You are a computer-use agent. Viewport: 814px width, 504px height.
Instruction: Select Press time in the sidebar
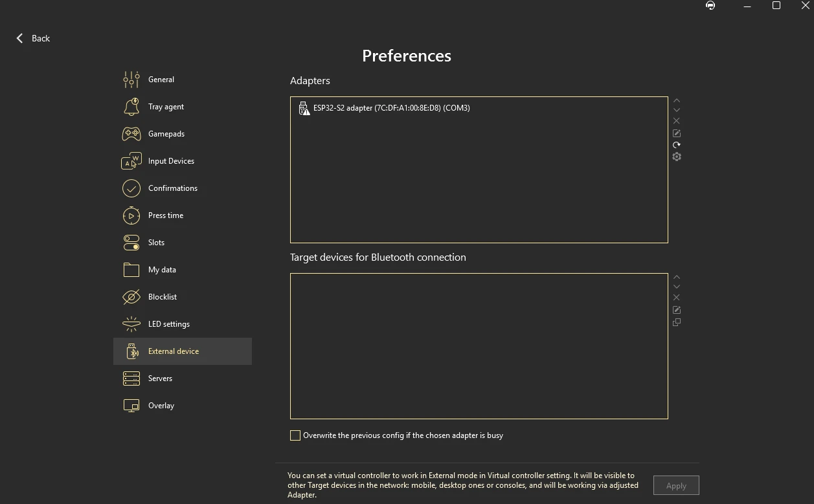tap(182, 215)
